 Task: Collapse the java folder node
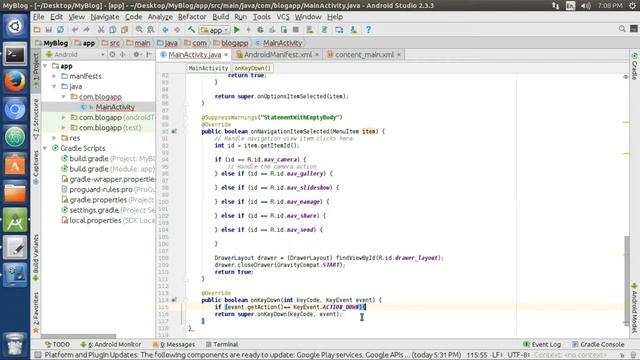pos(54,87)
